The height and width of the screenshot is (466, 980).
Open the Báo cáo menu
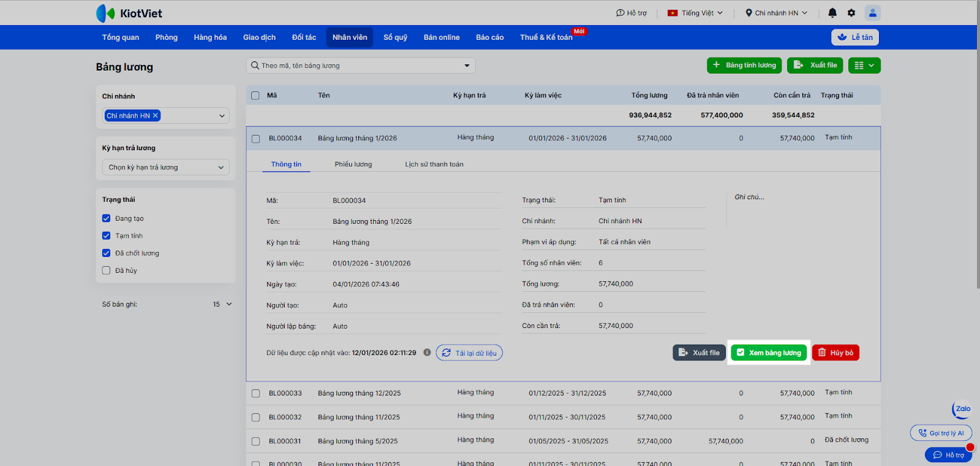coord(489,37)
